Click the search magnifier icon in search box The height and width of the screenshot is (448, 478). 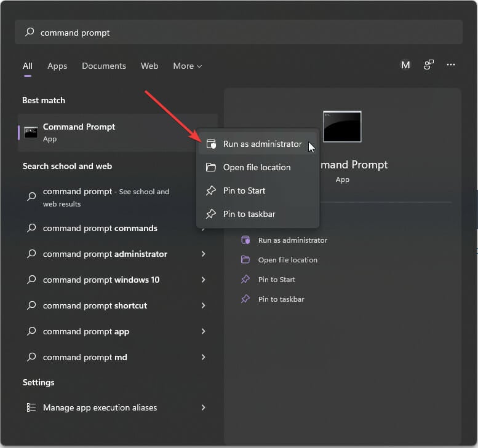[30, 33]
